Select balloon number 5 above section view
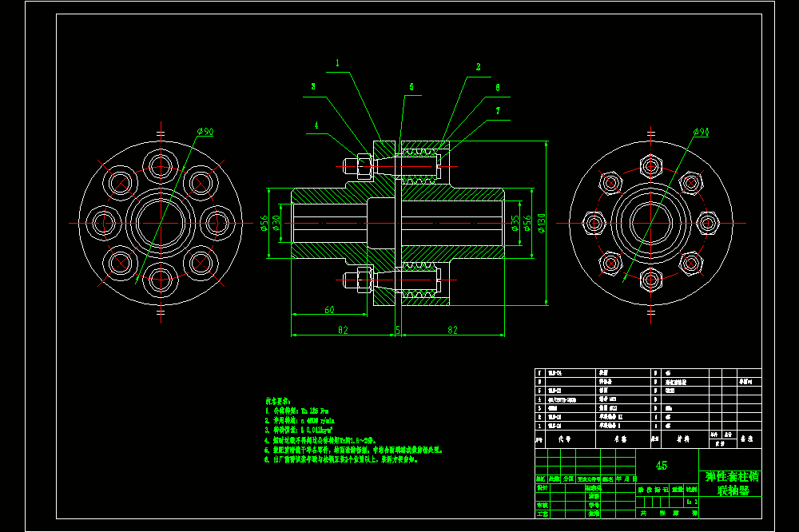This screenshot has width=799, height=532. [x=411, y=87]
